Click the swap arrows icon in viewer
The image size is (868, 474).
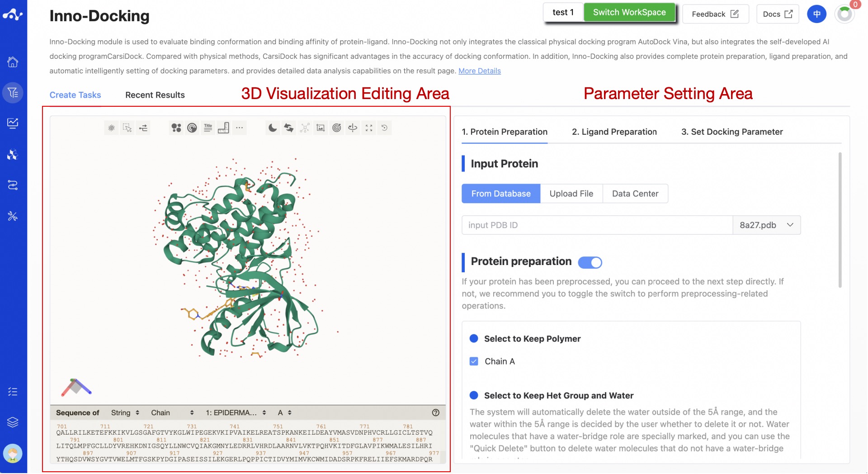(x=288, y=128)
